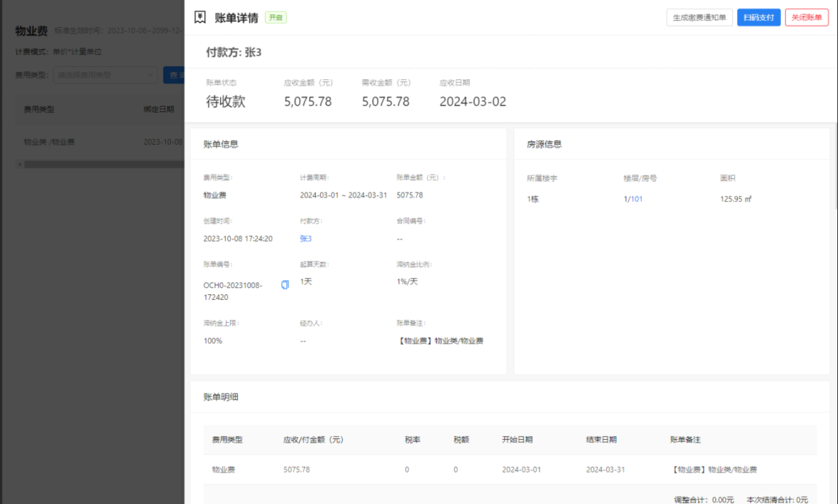838x504 pixels.
Task: Copy the bill number OCH0-20231008-172420
Action: (x=285, y=285)
